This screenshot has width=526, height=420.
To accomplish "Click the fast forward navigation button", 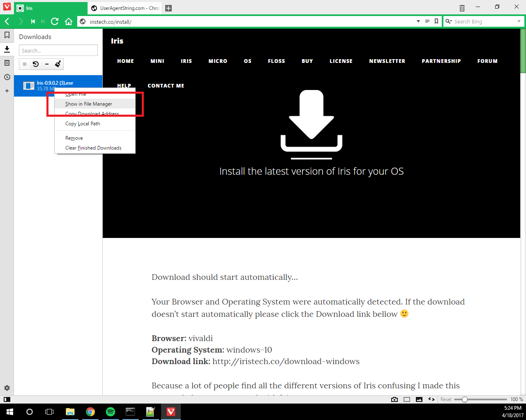I will (x=43, y=21).
